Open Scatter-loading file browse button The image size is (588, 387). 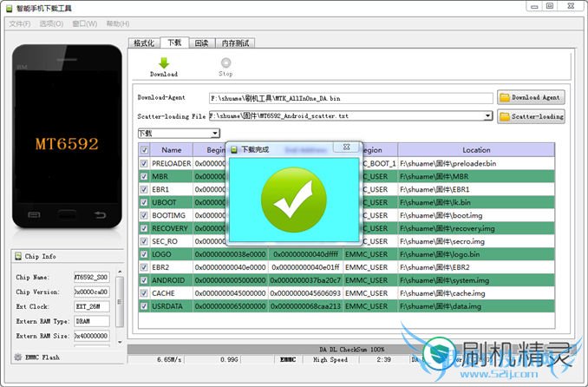[531, 116]
